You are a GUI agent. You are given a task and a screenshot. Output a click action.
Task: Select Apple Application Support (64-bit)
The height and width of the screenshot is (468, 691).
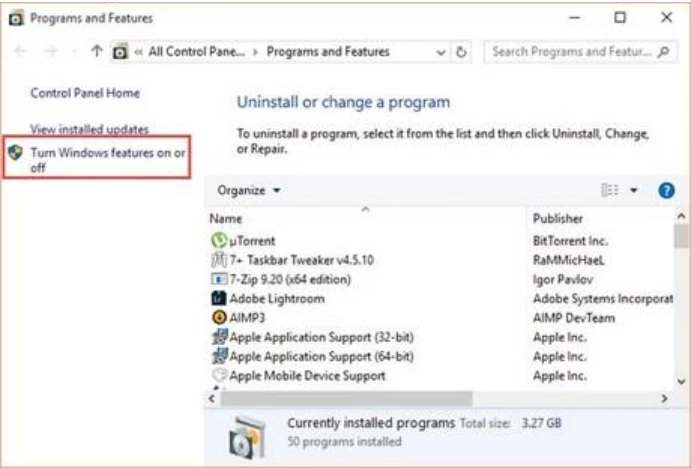[321, 356]
